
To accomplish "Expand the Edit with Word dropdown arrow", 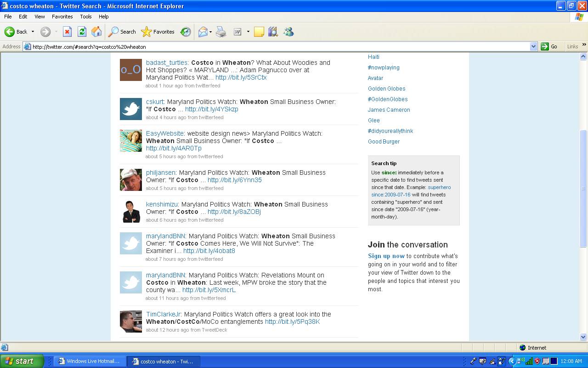I will [248, 32].
